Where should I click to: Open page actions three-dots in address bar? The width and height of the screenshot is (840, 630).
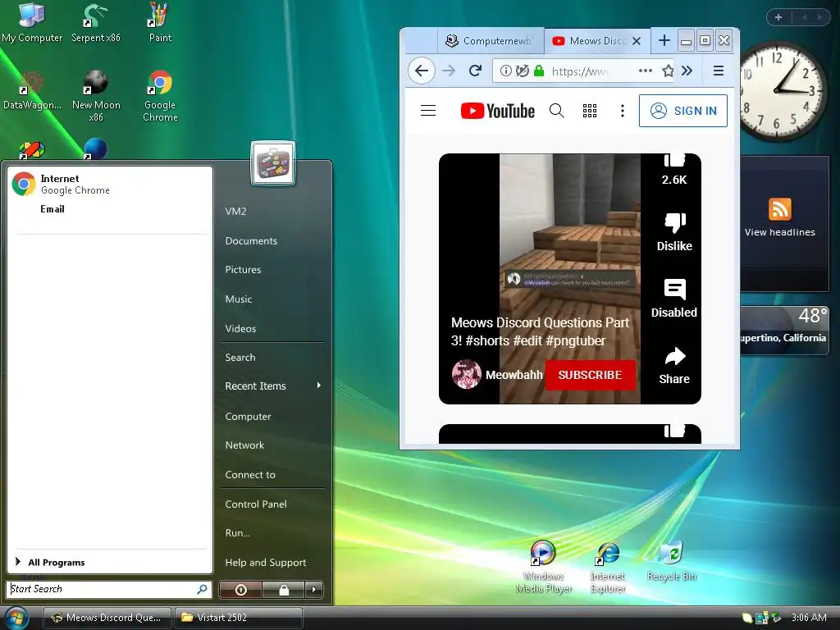point(645,71)
